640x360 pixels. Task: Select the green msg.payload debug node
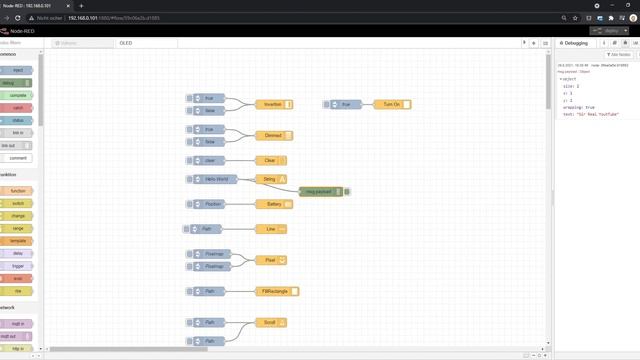[x=321, y=191]
